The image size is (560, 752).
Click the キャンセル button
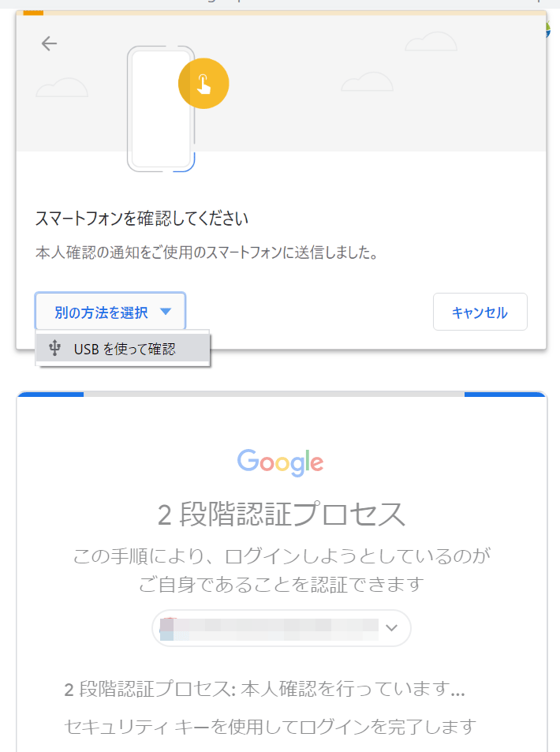(480, 312)
